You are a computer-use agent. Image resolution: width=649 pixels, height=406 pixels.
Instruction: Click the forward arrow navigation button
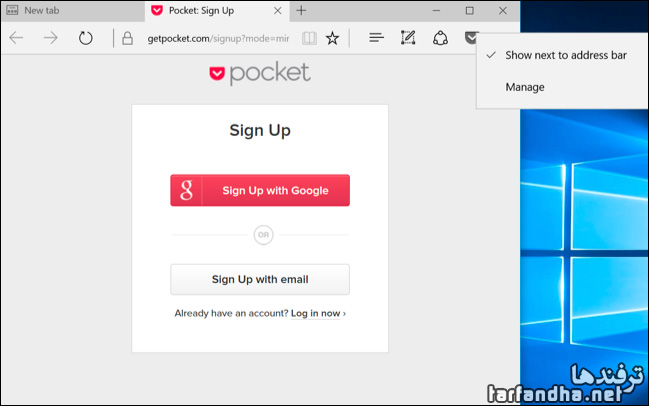[x=50, y=38]
